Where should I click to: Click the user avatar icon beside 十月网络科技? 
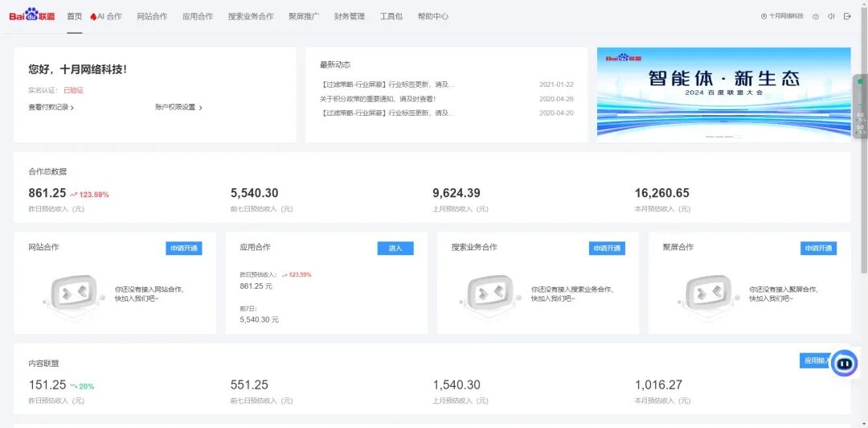[764, 16]
